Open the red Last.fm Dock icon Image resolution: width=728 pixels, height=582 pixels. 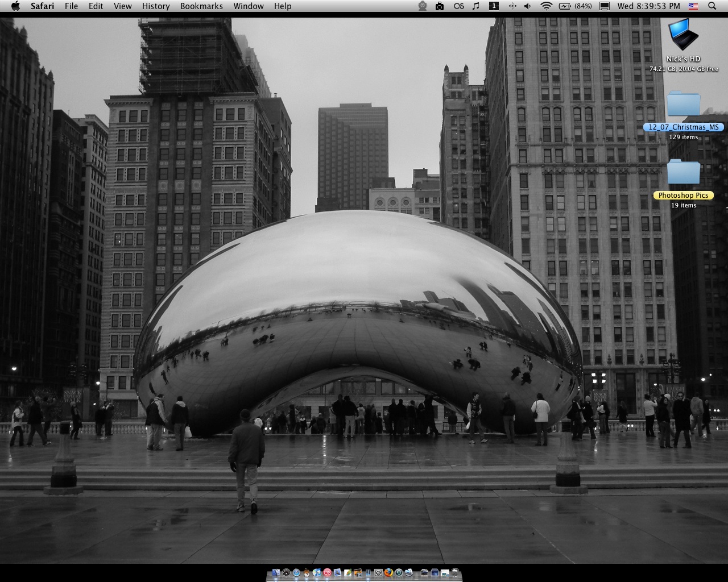pyautogui.click(x=327, y=572)
